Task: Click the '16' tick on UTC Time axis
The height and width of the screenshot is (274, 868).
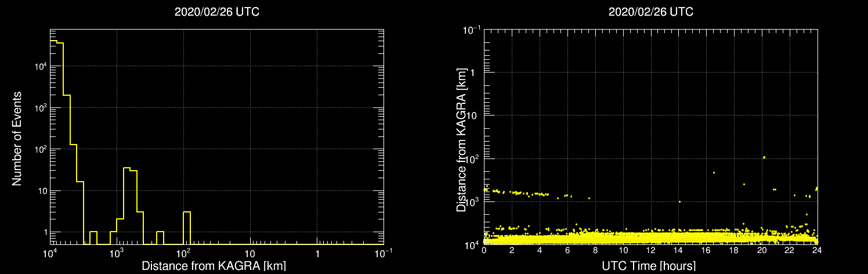Action: coord(706,250)
